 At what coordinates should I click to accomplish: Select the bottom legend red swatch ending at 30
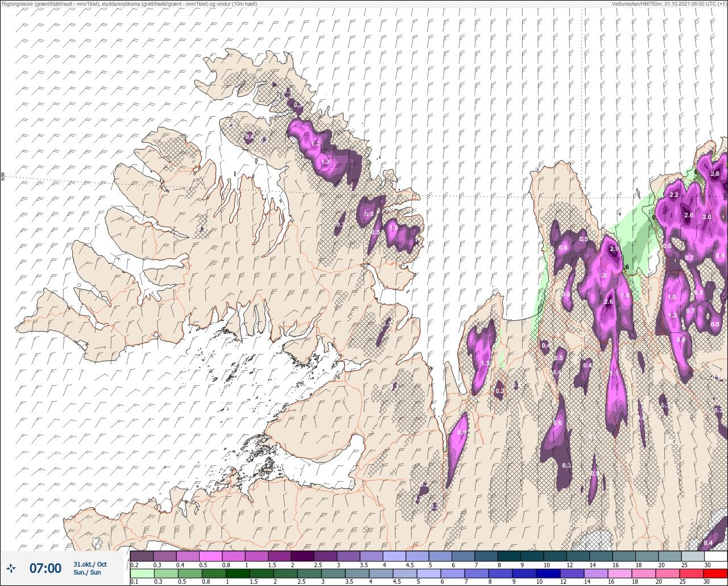coord(715,573)
